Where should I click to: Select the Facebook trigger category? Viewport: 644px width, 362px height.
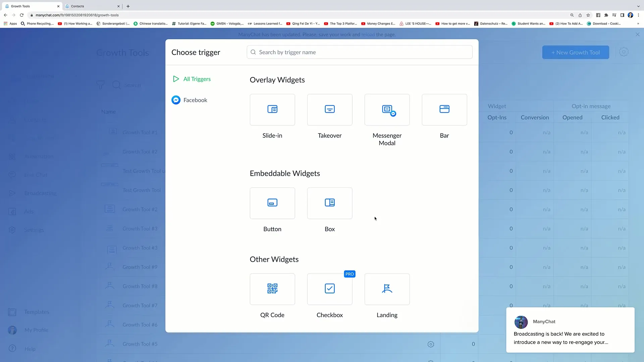pos(196,100)
